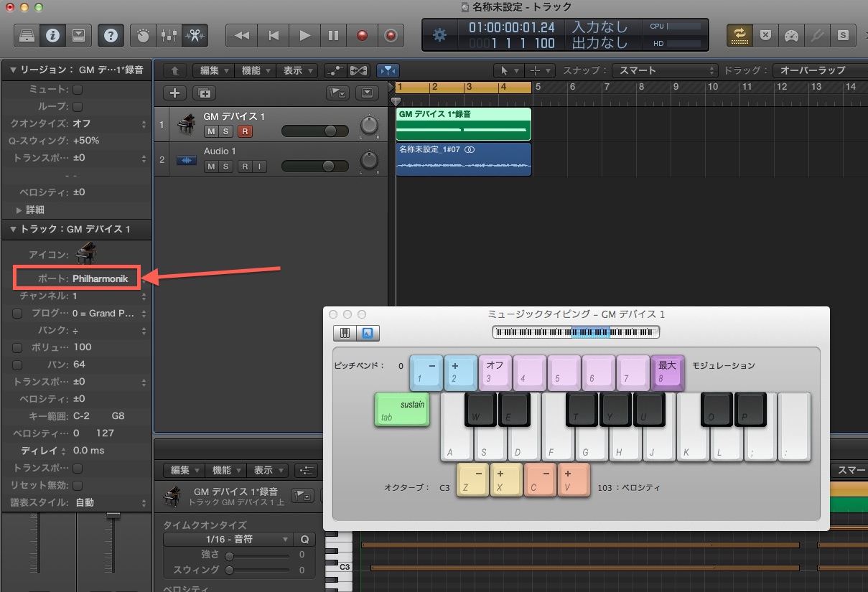Image resolution: width=868 pixels, height=592 pixels.
Task: Enable input monitoring on Audio 1
Action: click(x=258, y=166)
